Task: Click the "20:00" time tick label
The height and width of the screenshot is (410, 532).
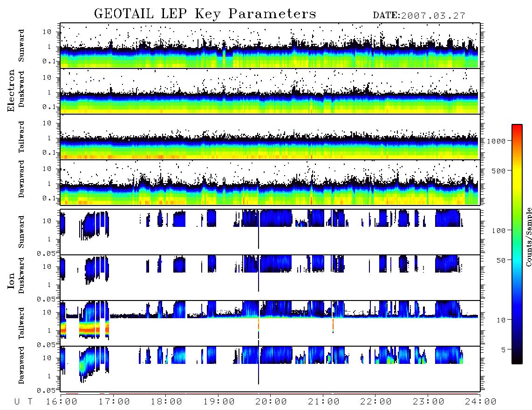Action: pos(272,402)
